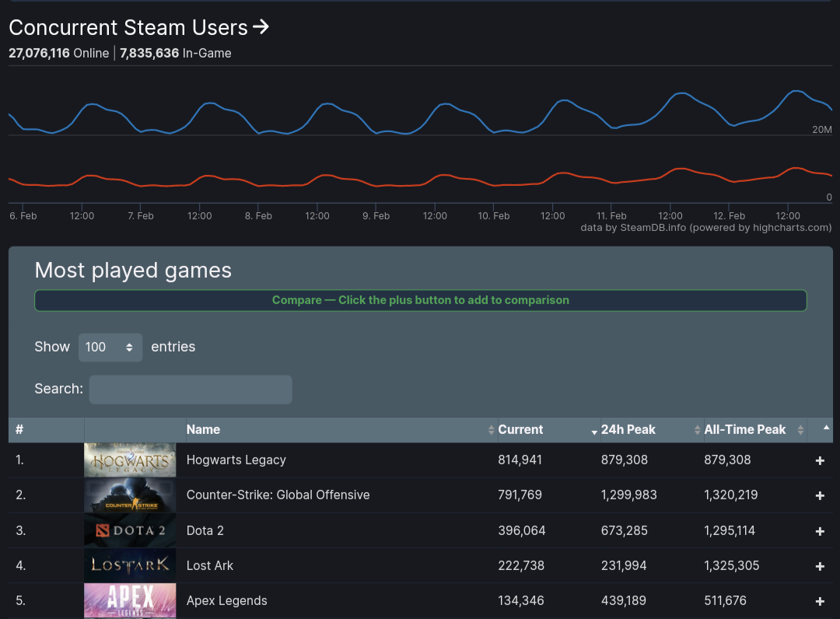Focus the Search input field
The image size is (840, 619).
[x=191, y=390]
